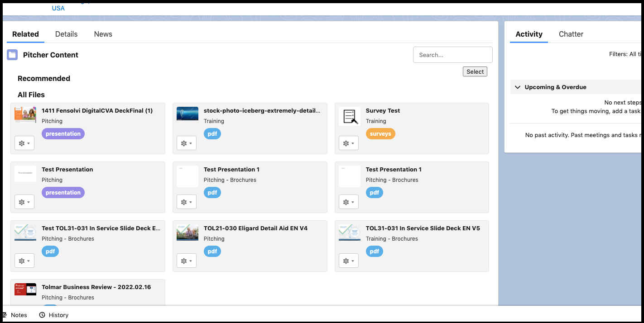Click the Tolmar Business Review thumbnail

[25, 290]
